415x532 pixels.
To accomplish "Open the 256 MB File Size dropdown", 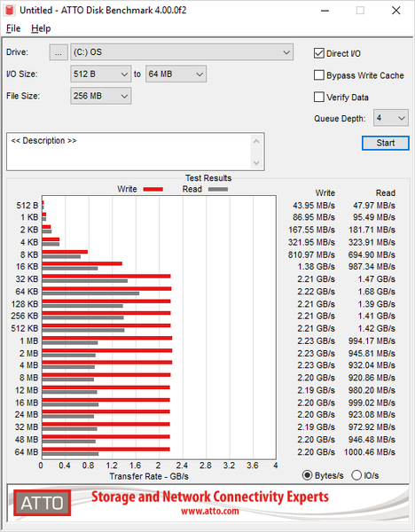I will (101, 96).
